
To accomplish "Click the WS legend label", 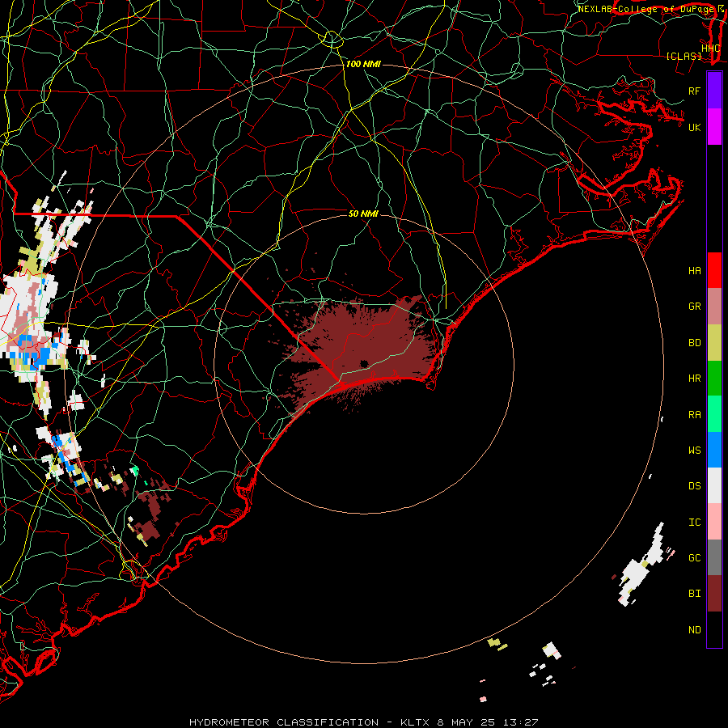I will tap(694, 451).
